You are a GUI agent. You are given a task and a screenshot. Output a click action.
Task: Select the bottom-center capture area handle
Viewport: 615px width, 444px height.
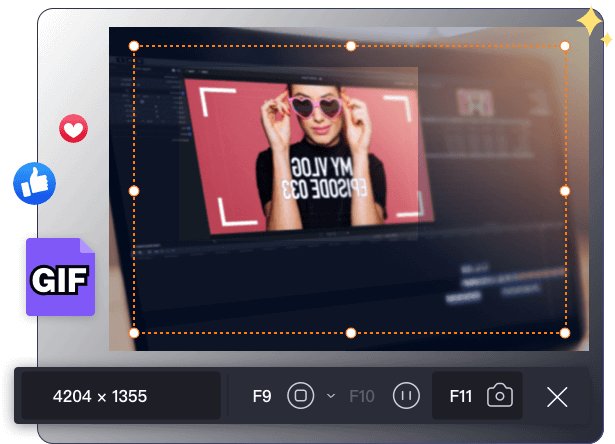pyautogui.click(x=351, y=333)
